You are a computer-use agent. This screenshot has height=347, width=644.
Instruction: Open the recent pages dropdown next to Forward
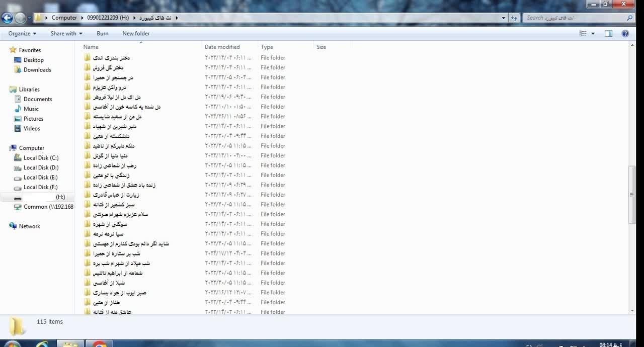click(30, 18)
